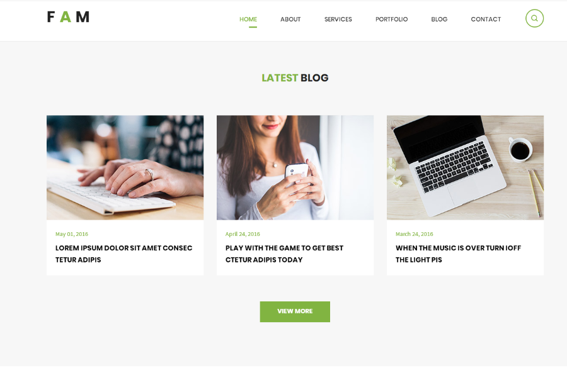567x392 pixels.
Task: Open the Portfolio menu link
Action: 391,19
